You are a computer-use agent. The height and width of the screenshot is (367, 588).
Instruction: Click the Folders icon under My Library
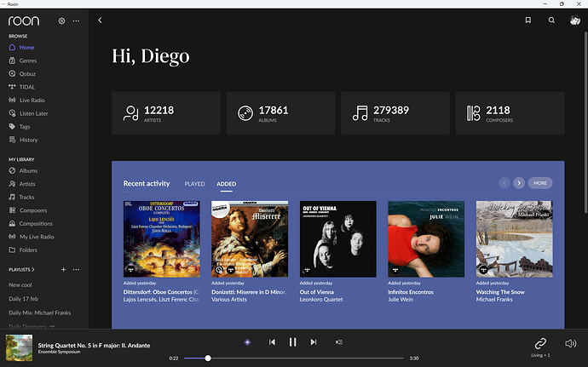pyautogui.click(x=12, y=249)
